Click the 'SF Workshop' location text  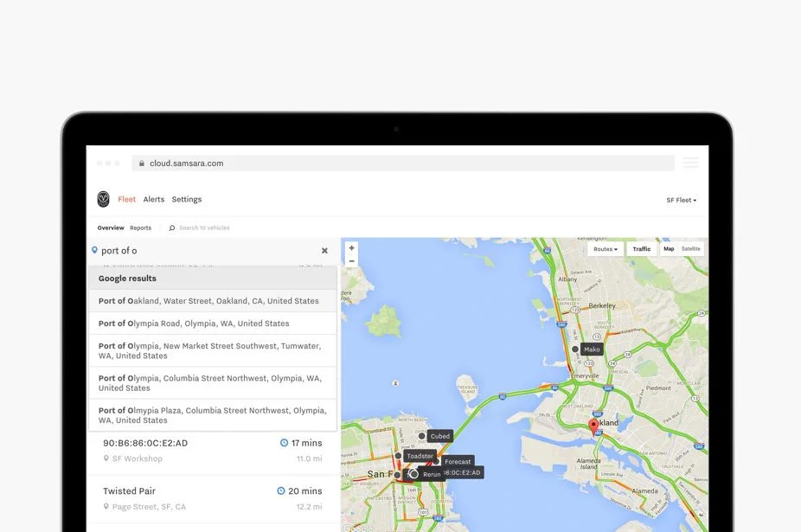click(x=138, y=459)
